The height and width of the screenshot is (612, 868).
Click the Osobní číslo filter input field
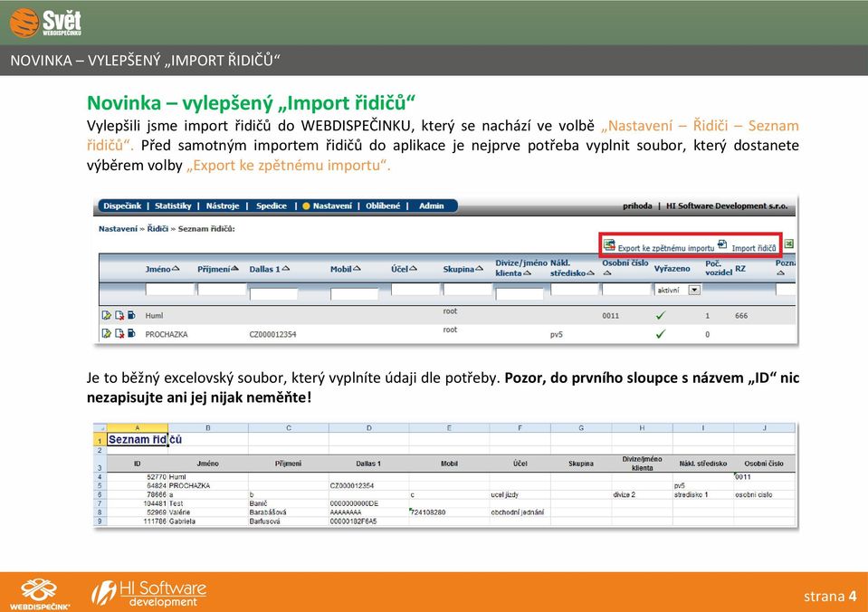point(626,289)
